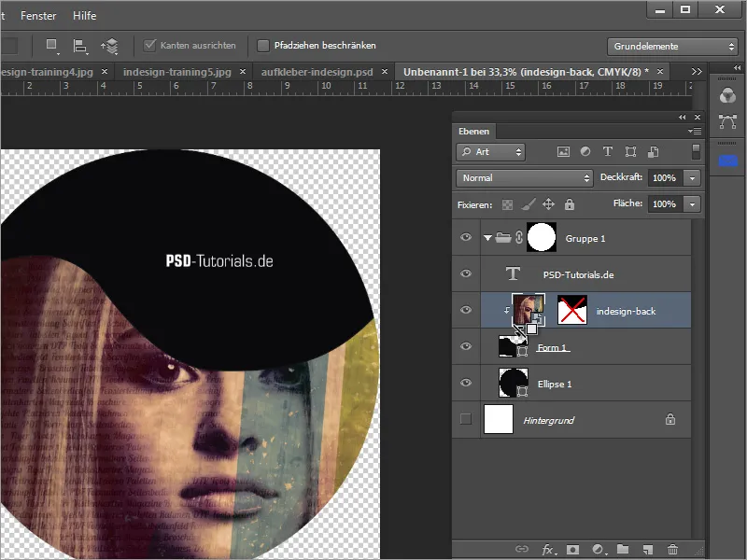This screenshot has width=747, height=560.
Task: Toggle Kanten ausrichten checkbox
Action: [150, 45]
